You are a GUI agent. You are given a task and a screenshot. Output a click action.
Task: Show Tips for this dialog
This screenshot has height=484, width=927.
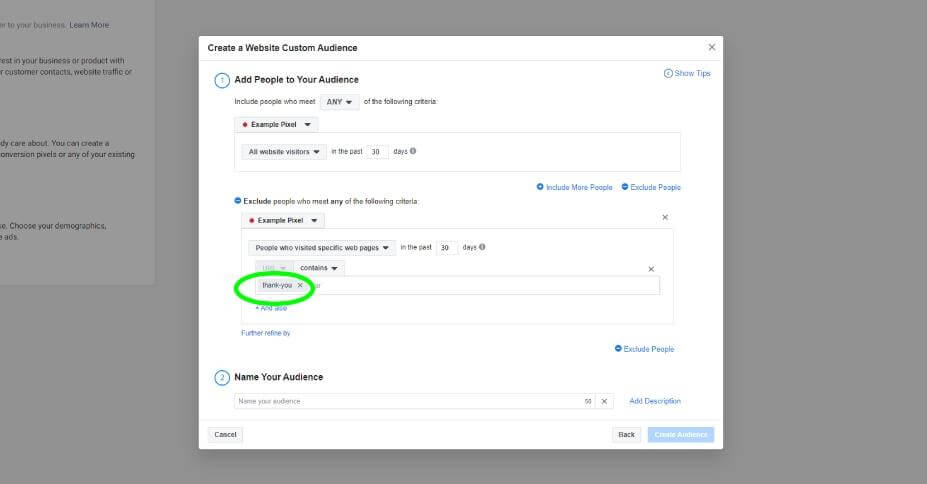coord(687,73)
